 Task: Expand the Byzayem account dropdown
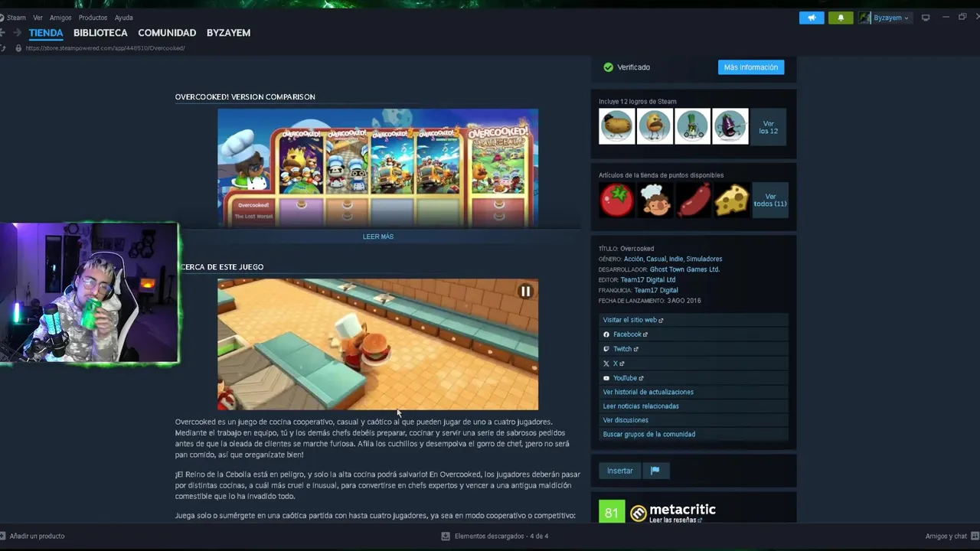[x=891, y=18]
